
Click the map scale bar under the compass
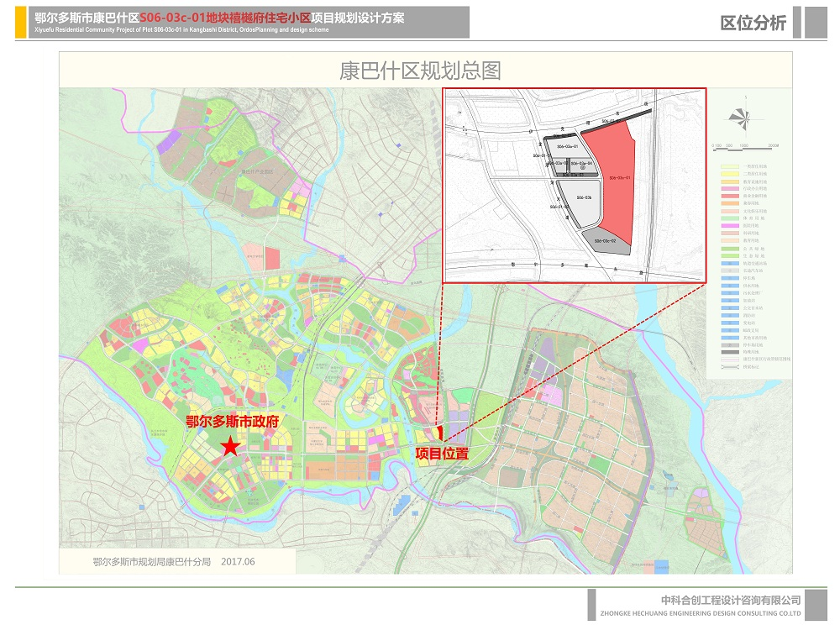[745, 149]
